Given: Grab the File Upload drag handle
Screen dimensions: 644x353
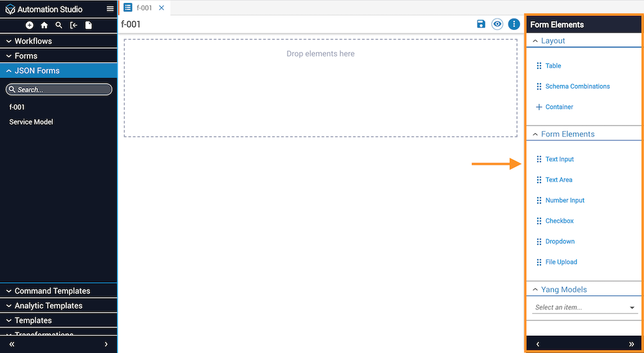Looking at the screenshot, I should coord(539,262).
